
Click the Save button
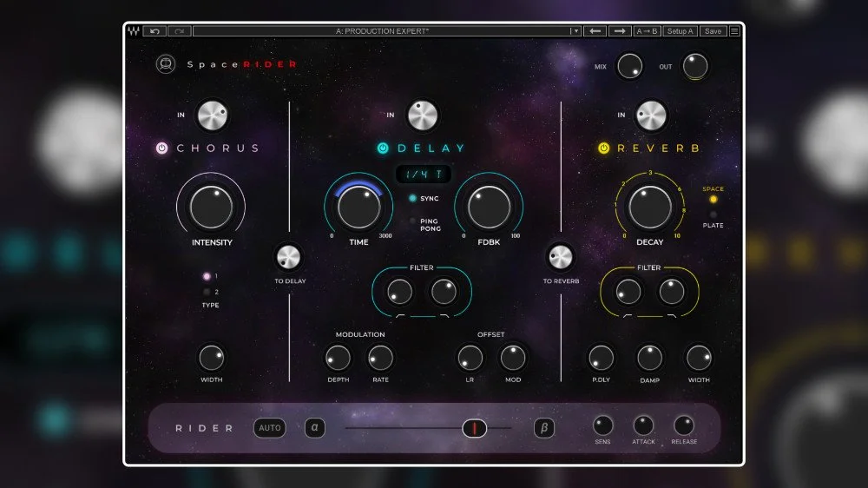713,31
